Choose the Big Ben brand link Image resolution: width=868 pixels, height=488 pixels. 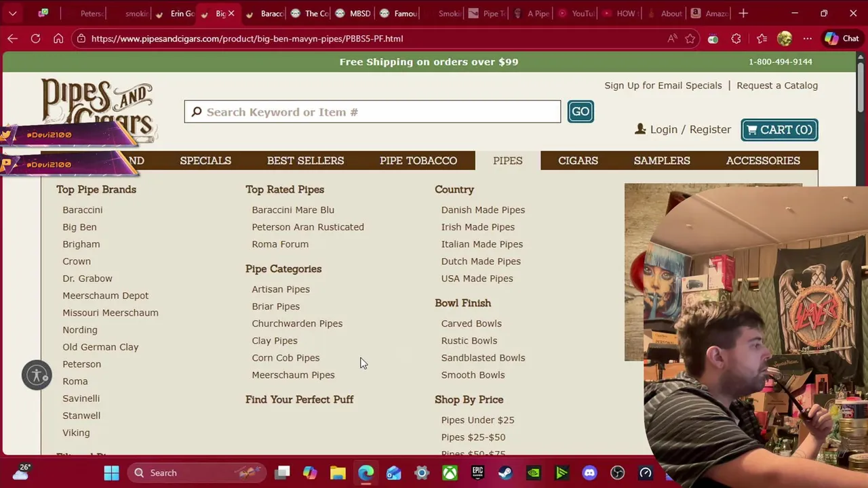pyautogui.click(x=79, y=227)
